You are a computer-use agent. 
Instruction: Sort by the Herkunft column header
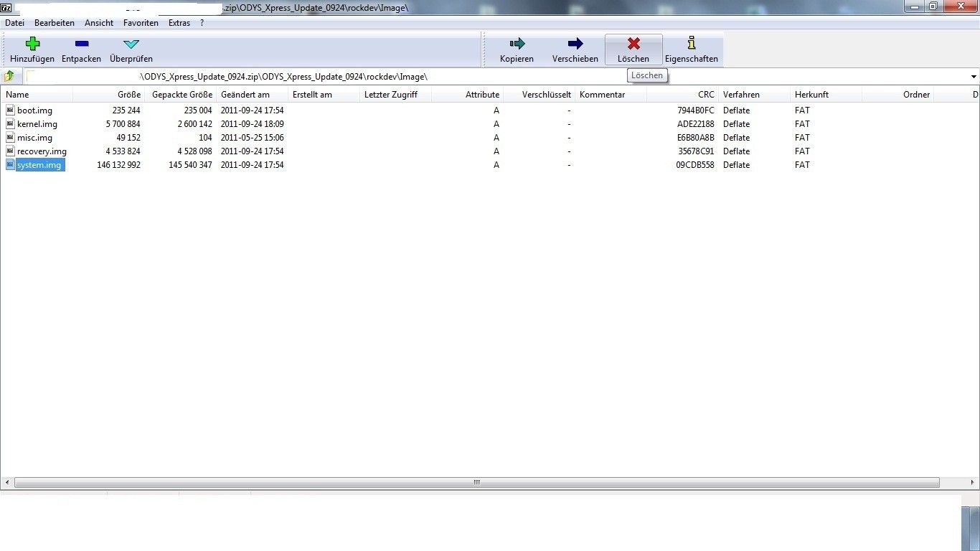pos(826,95)
